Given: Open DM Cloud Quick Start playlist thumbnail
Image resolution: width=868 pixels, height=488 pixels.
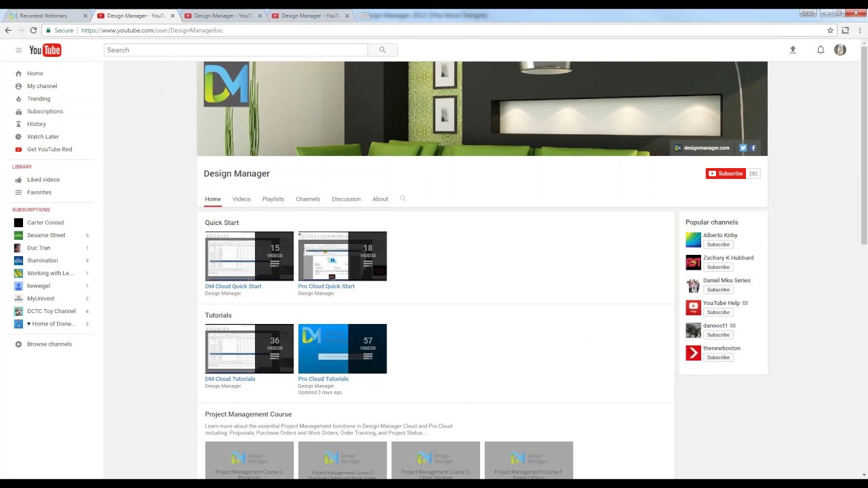Looking at the screenshot, I should (x=250, y=256).
